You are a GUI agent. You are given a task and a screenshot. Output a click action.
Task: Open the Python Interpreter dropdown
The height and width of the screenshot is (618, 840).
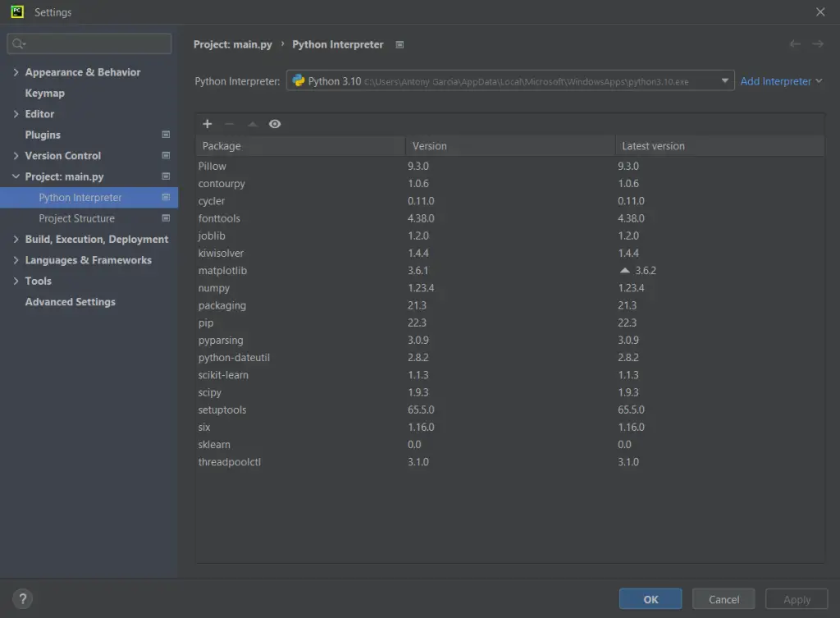tap(725, 80)
